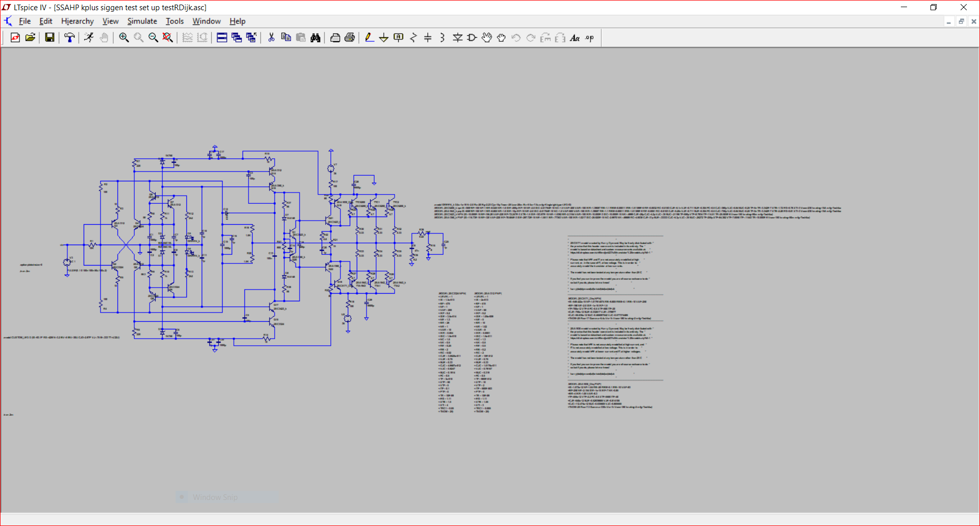This screenshot has width=980, height=526.
Task: Add a SPICE directive .op
Action: click(590, 38)
